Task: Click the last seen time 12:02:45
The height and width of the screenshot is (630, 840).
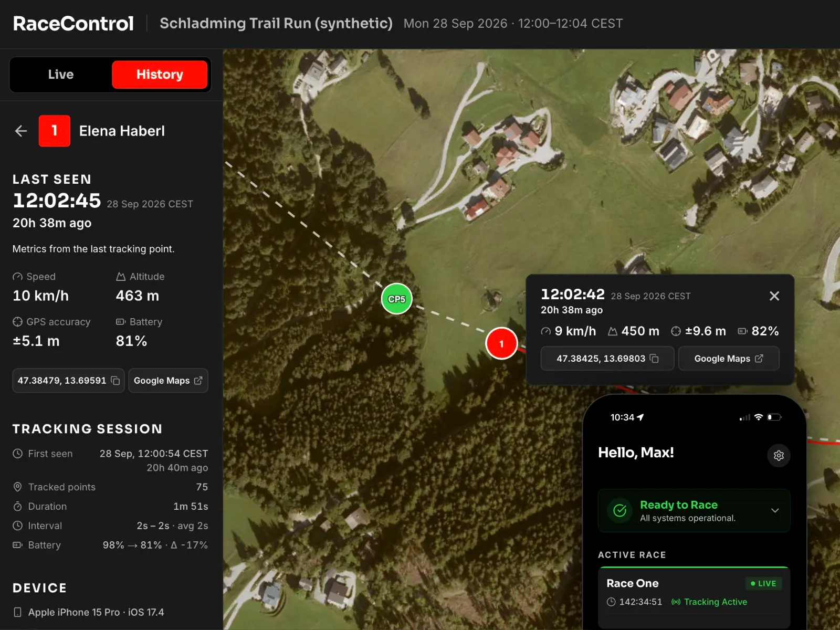Action: [57, 201]
